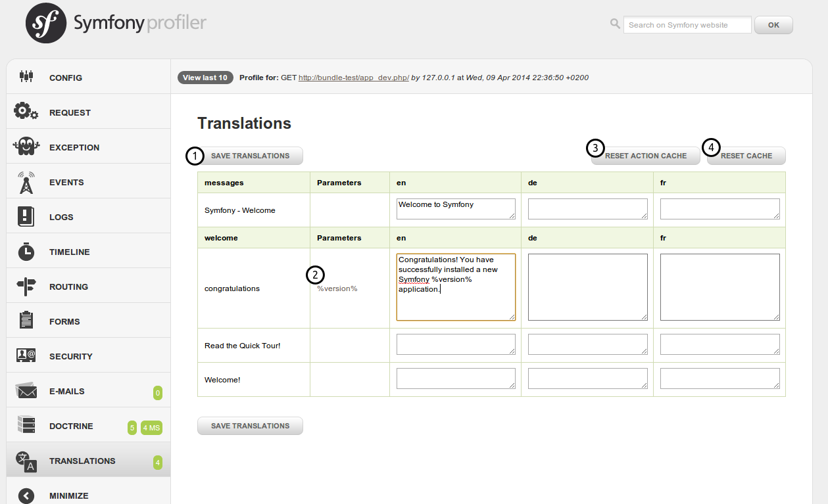Click the Symfony logo icon
Image resolution: width=828 pixels, height=504 pixels.
click(45, 23)
